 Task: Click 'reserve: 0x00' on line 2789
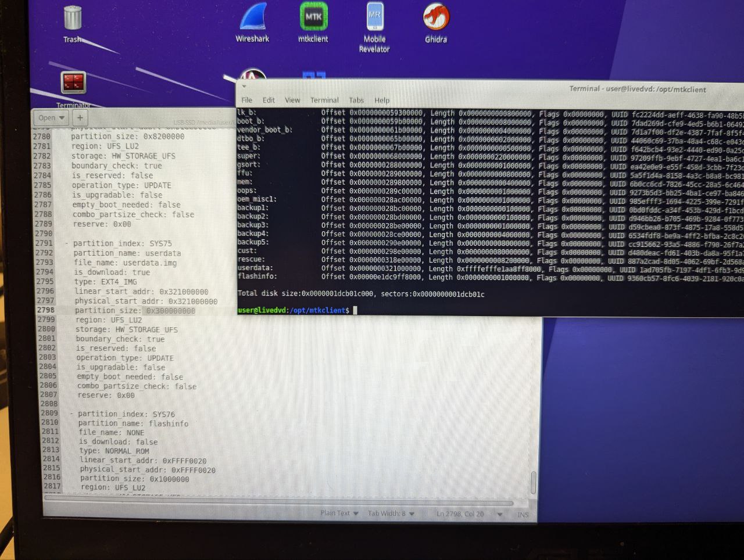pos(102,224)
